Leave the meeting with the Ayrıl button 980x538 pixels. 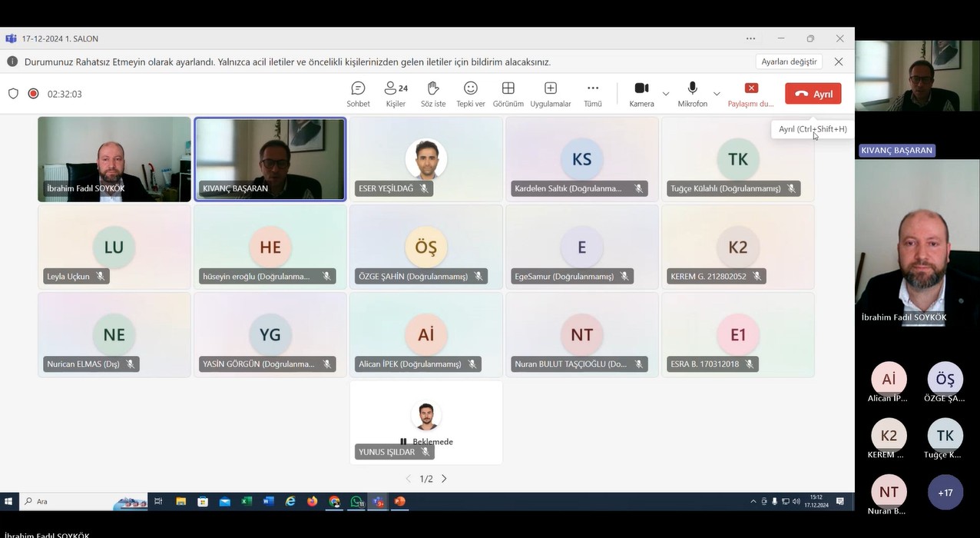point(813,94)
